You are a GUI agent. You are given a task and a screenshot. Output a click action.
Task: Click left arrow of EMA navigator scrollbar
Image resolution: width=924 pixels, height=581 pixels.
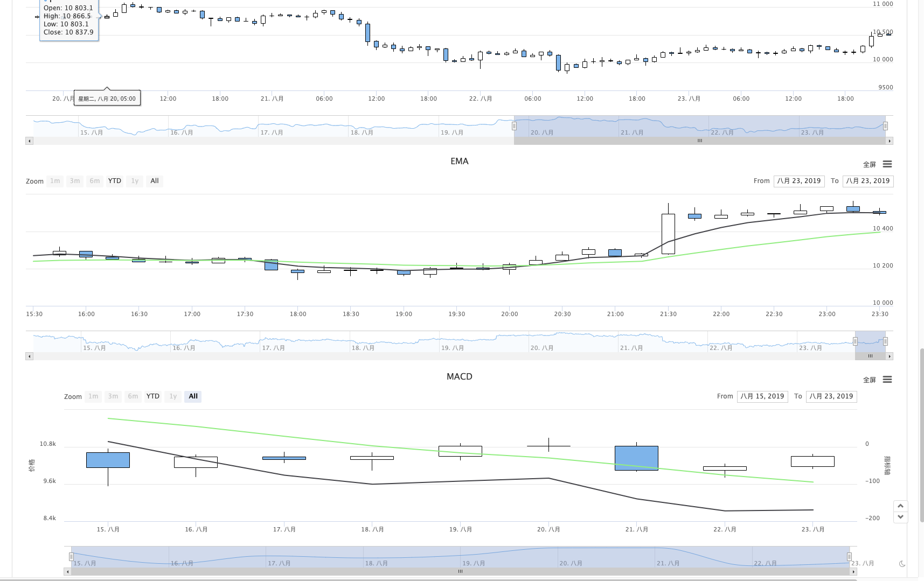(29, 356)
